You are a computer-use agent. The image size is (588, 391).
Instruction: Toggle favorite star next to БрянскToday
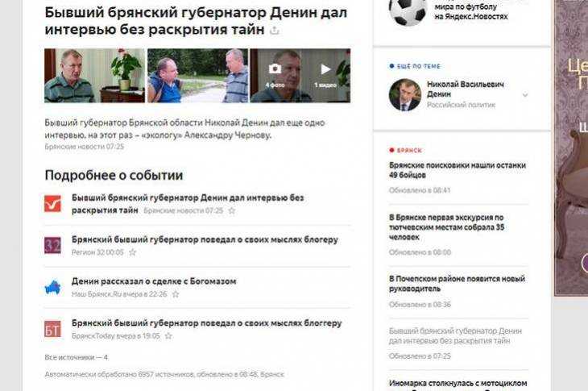tap(169, 336)
